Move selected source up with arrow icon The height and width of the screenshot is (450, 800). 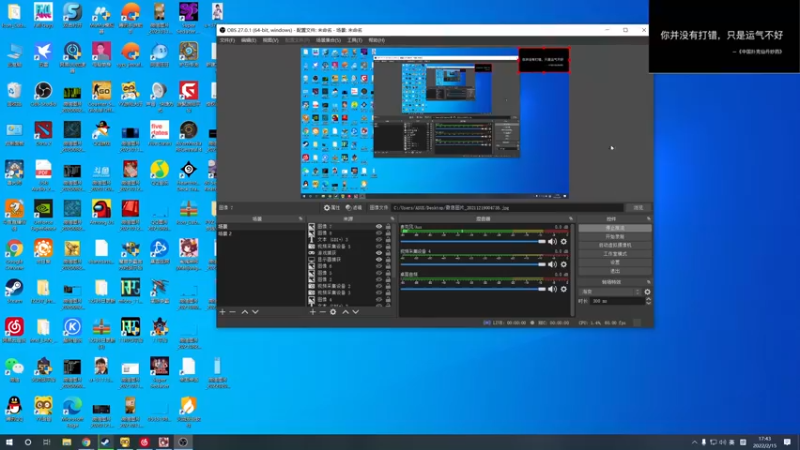coord(345,312)
